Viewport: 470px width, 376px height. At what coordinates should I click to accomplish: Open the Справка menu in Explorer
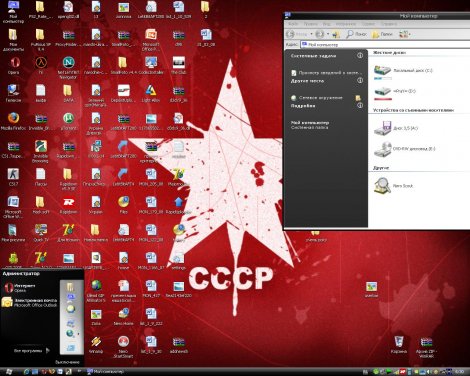coord(389,24)
